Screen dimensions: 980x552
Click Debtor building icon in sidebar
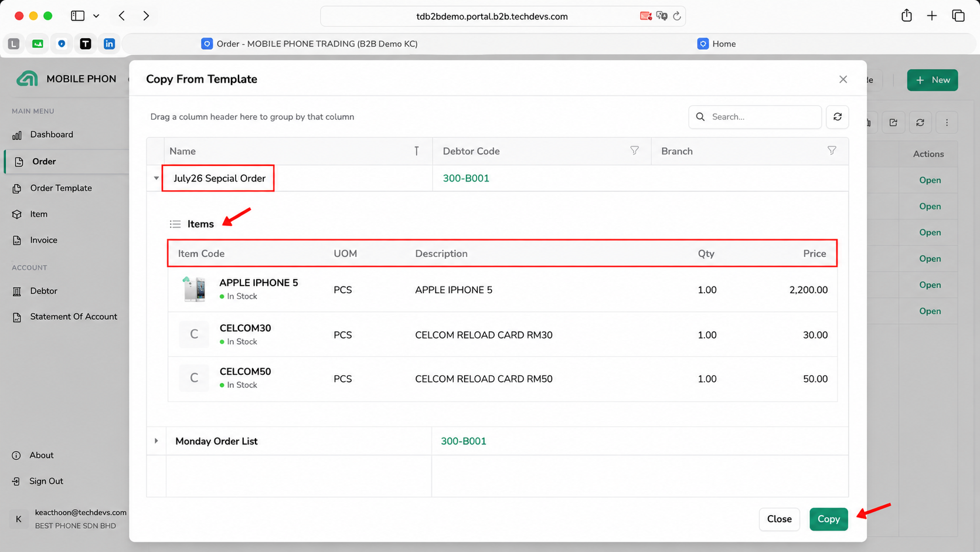(x=17, y=292)
